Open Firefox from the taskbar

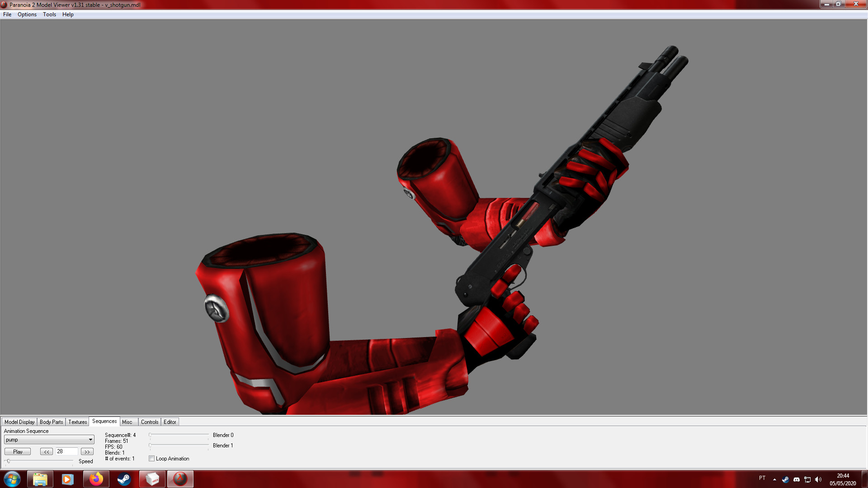tap(96, 479)
